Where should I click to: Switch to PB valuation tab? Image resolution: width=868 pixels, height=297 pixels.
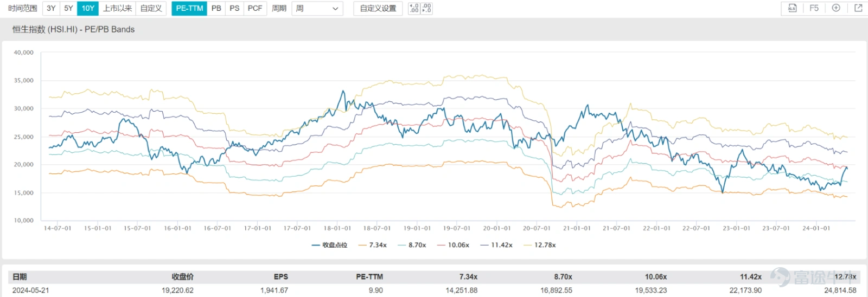click(x=216, y=8)
